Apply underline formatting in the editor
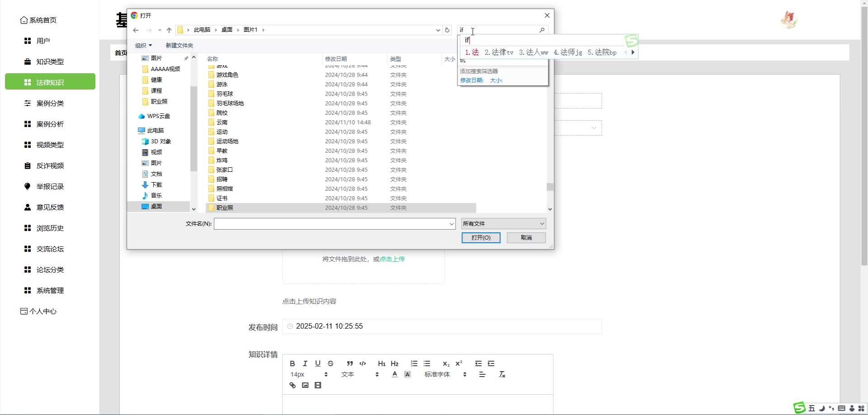 (x=318, y=363)
